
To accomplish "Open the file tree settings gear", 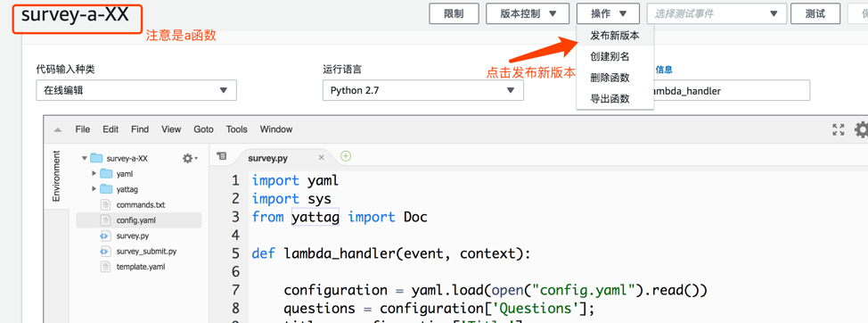I will point(190,159).
